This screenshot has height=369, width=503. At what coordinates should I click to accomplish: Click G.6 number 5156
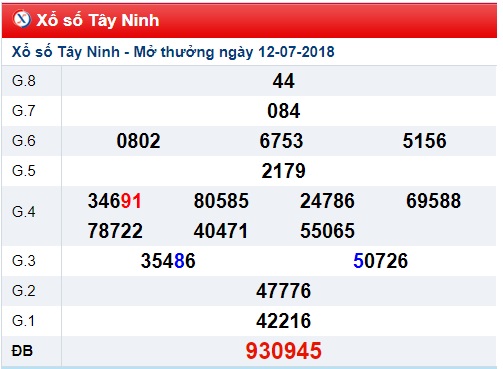point(424,141)
